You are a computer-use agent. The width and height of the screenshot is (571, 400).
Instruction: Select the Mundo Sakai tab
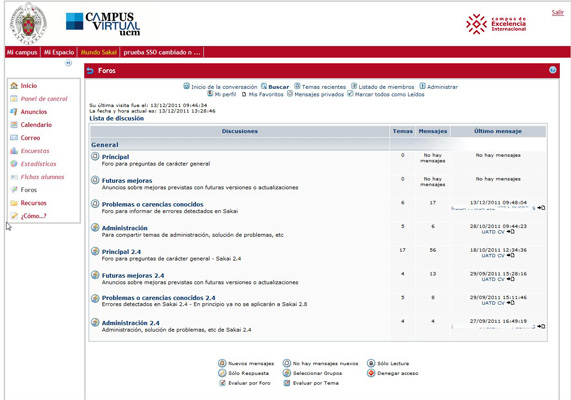coord(99,52)
